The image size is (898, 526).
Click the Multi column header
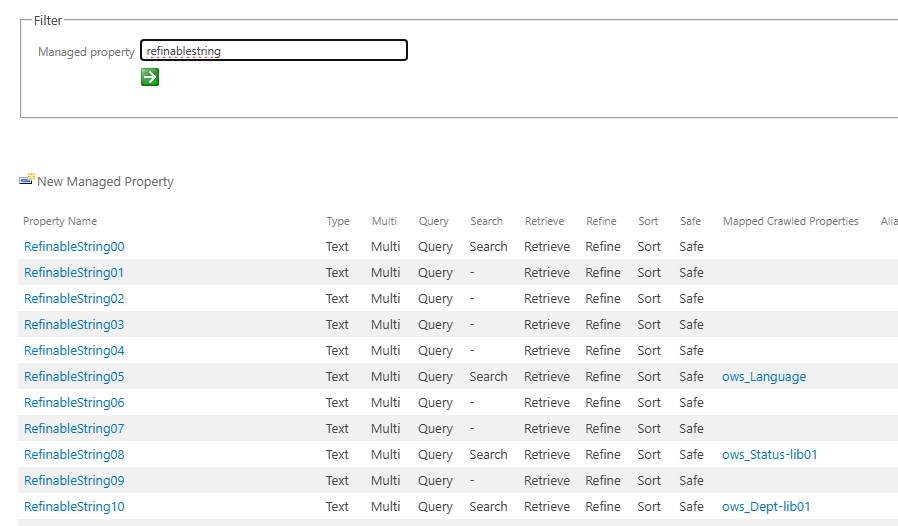click(384, 221)
